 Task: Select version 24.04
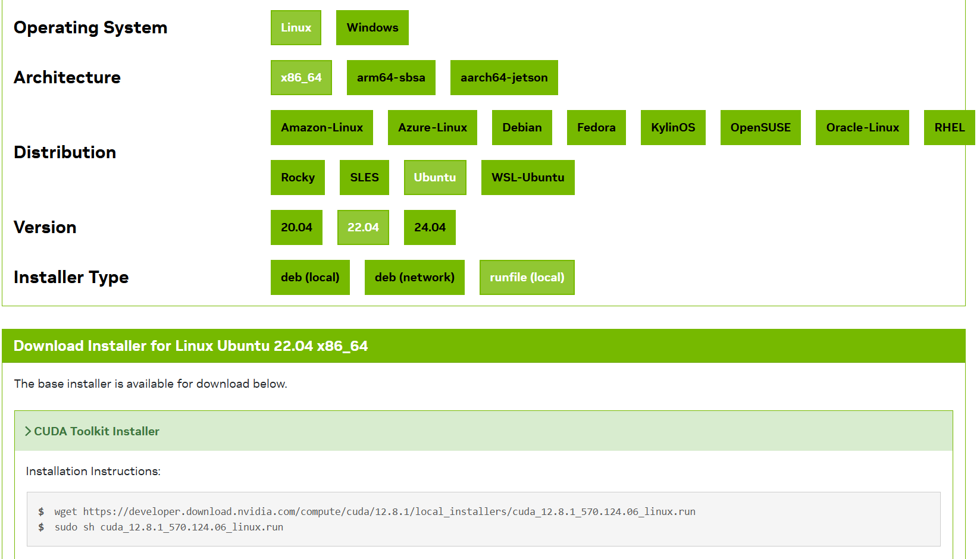tap(430, 227)
